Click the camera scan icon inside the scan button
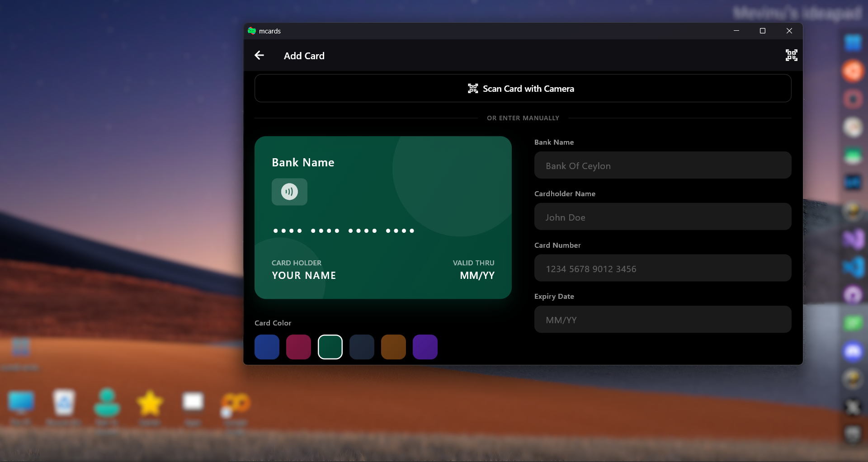Screen dimensions: 868x462 tap(473, 88)
